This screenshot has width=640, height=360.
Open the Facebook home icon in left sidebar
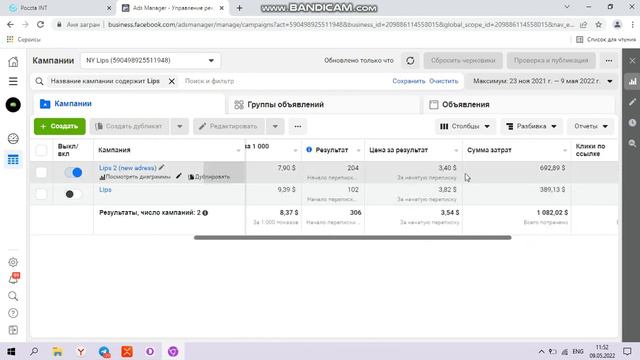click(x=13, y=62)
